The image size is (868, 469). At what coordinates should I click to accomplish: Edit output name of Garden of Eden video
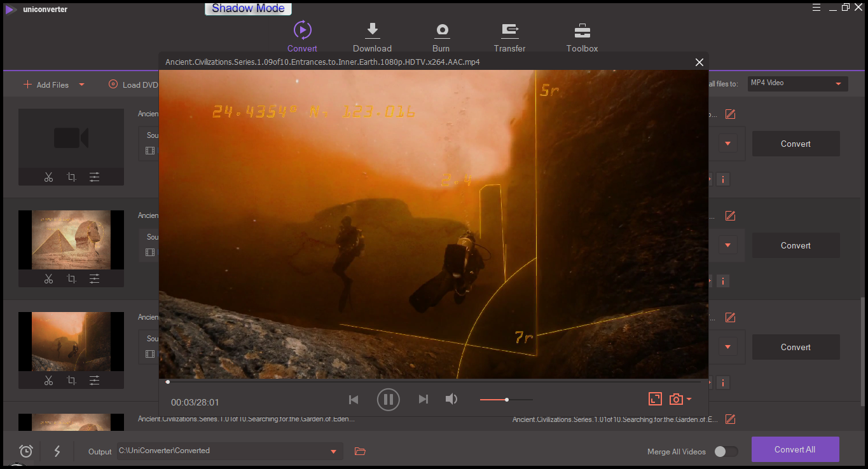[730, 419]
